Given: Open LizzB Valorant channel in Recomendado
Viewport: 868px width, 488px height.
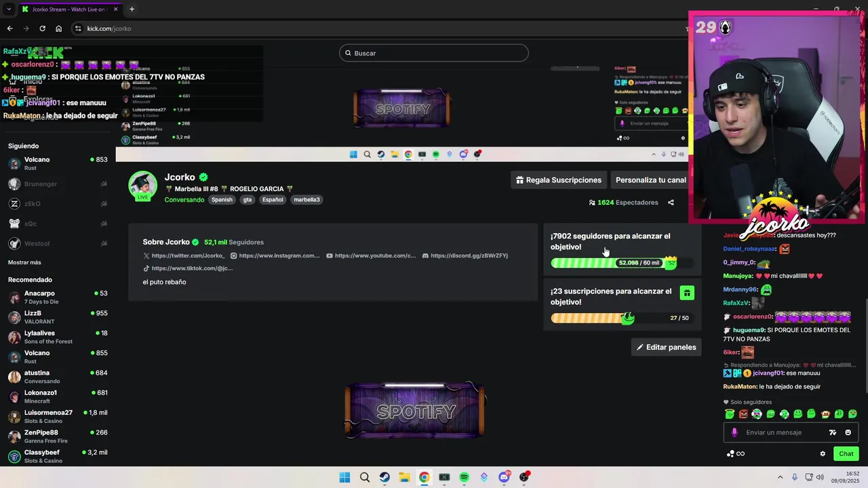Looking at the screenshot, I should (58, 317).
